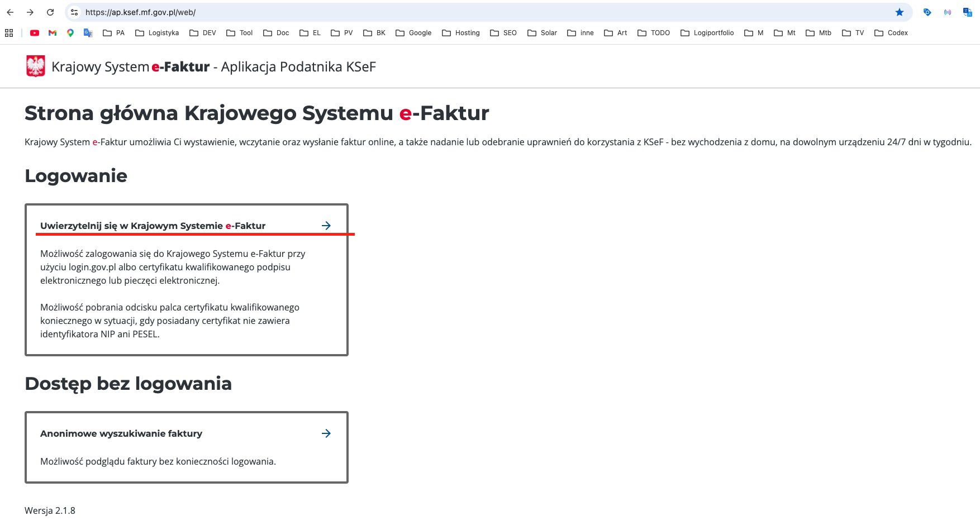
Task: Open the Gmail bookmark
Action: pyautogui.click(x=53, y=33)
